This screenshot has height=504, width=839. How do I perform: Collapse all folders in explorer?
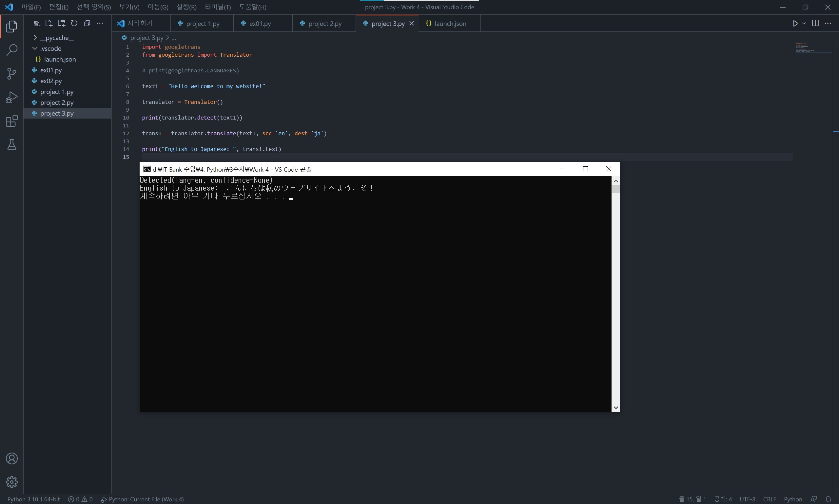click(x=87, y=23)
